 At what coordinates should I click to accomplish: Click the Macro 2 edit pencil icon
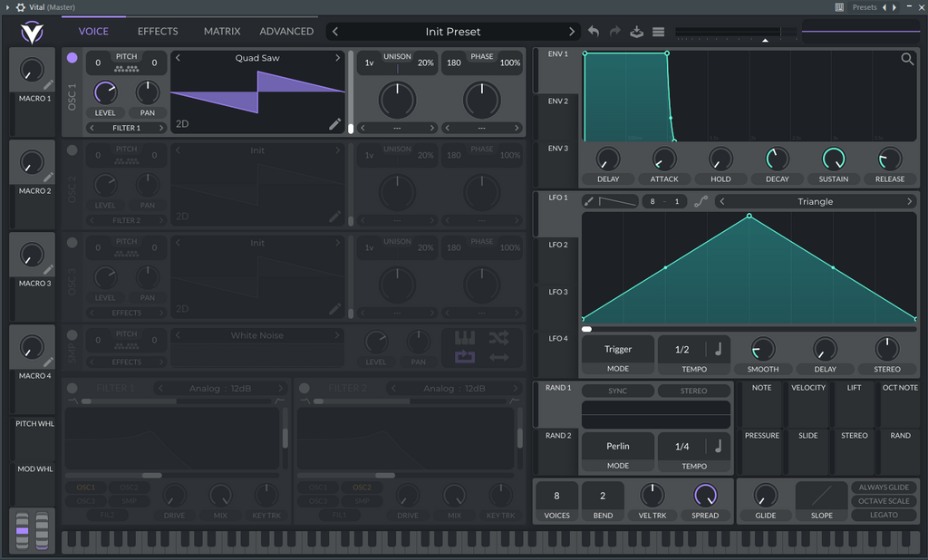[49, 177]
